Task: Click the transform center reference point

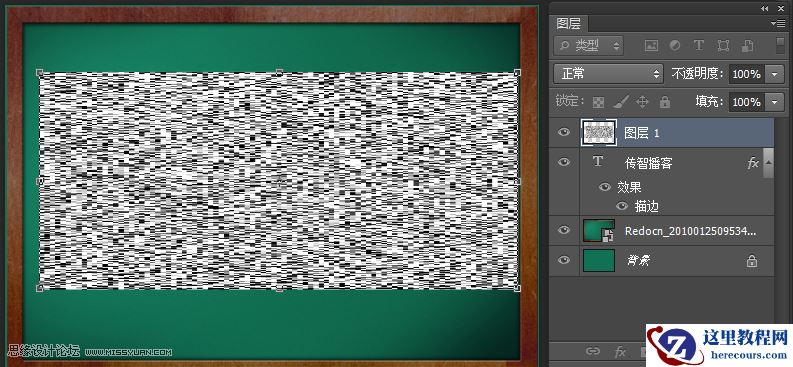Action: (279, 182)
